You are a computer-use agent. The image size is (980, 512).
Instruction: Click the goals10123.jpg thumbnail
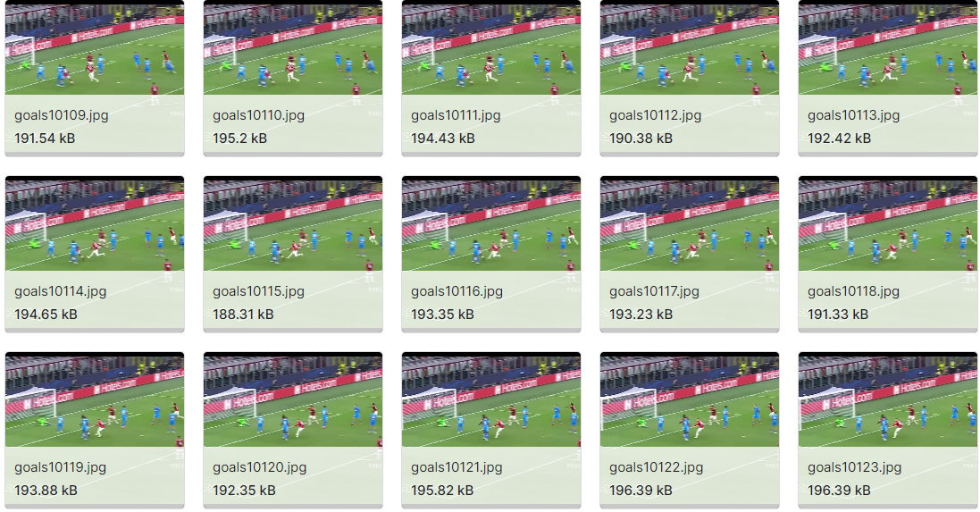887,399
